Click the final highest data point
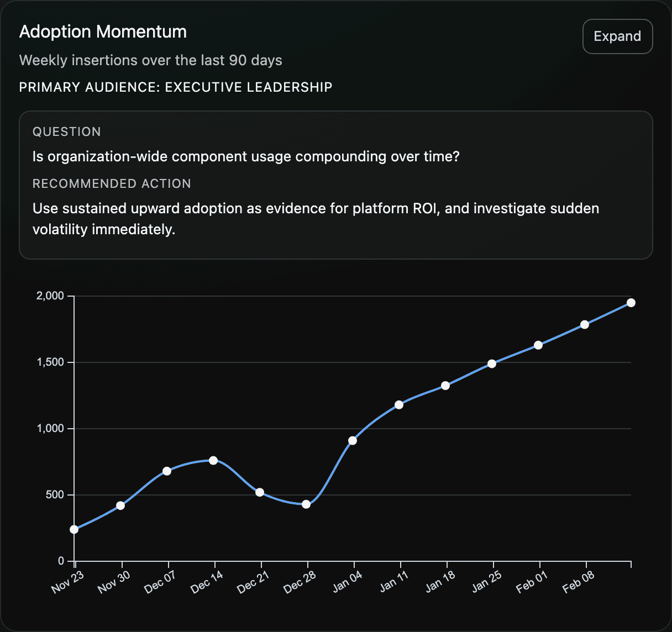The image size is (672, 632). 631,302
